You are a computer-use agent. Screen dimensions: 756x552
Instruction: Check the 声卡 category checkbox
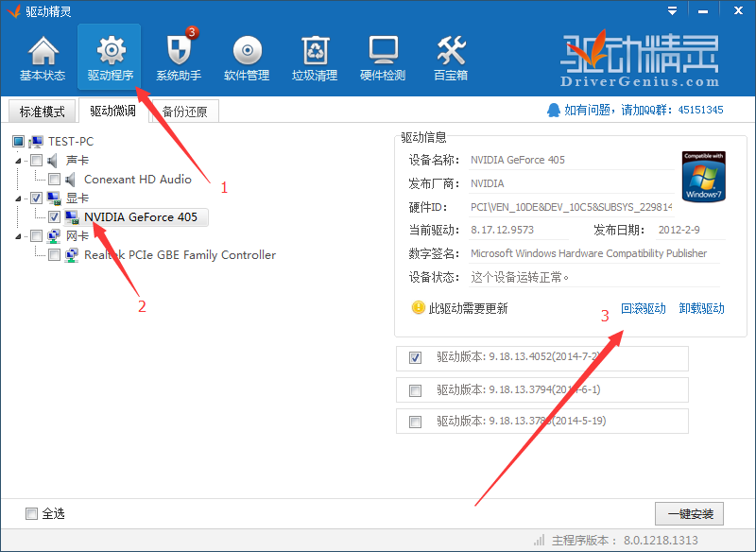[x=36, y=160]
